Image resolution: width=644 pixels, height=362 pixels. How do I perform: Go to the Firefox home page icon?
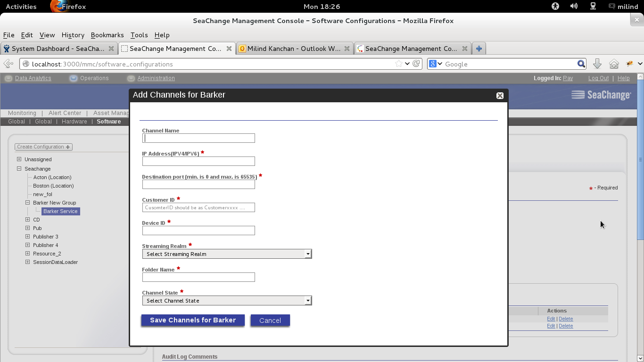click(614, 64)
